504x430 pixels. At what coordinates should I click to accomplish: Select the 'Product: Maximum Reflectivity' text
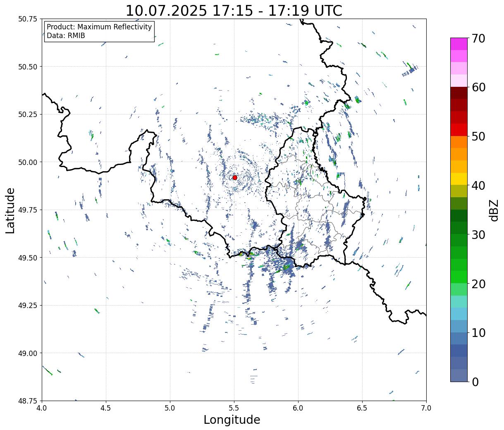tap(99, 27)
